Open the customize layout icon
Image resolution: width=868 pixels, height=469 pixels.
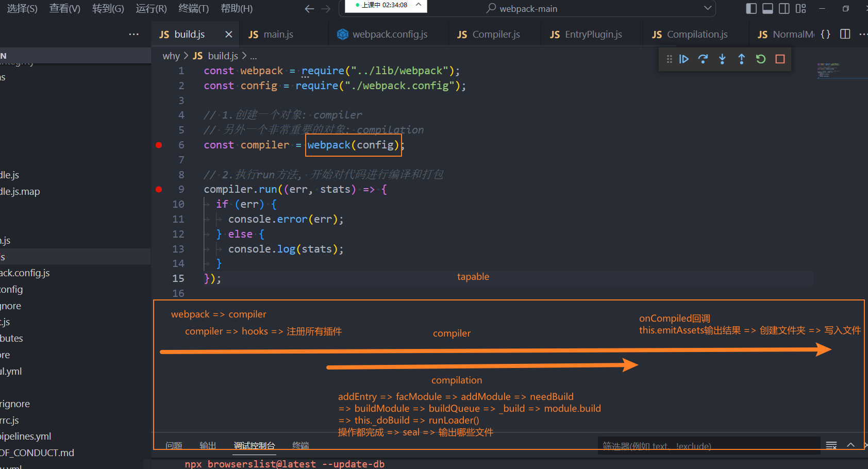[x=800, y=8]
